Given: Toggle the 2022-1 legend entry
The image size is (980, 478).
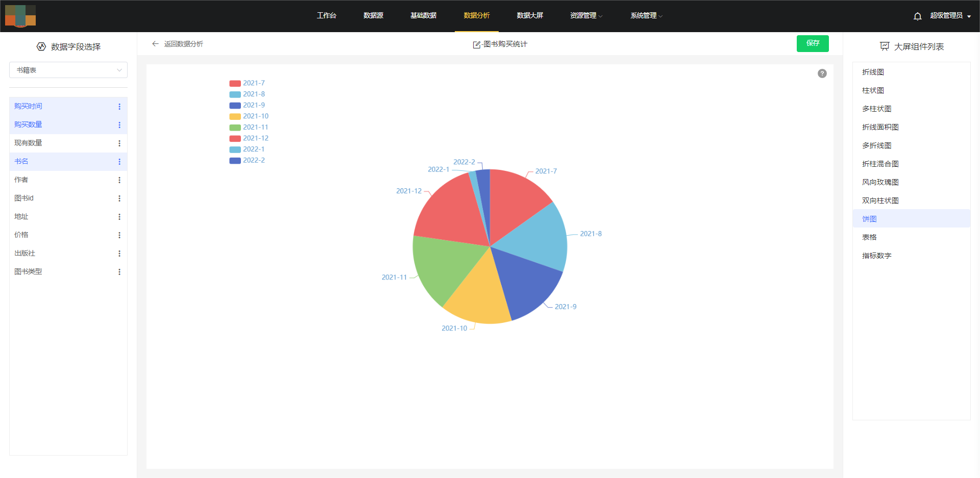Looking at the screenshot, I should click(x=247, y=149).
